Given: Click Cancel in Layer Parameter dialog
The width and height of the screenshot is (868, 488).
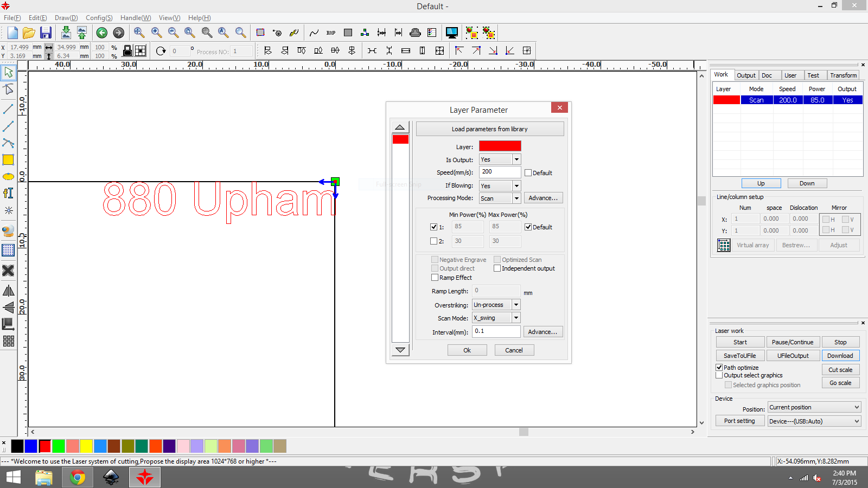Looking at the screenshot, I should [514, 350].
